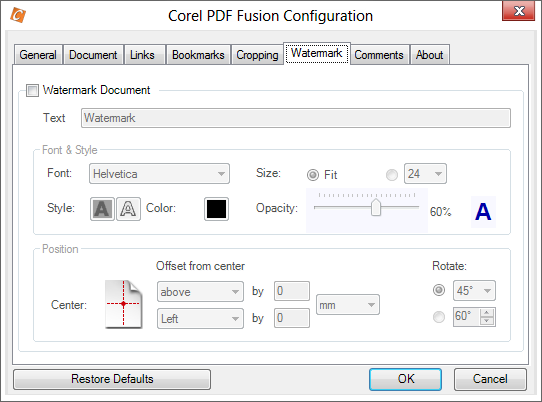Screen dimensions: 542x402
Task: Click the Cancel button
Action: point(490,379)
